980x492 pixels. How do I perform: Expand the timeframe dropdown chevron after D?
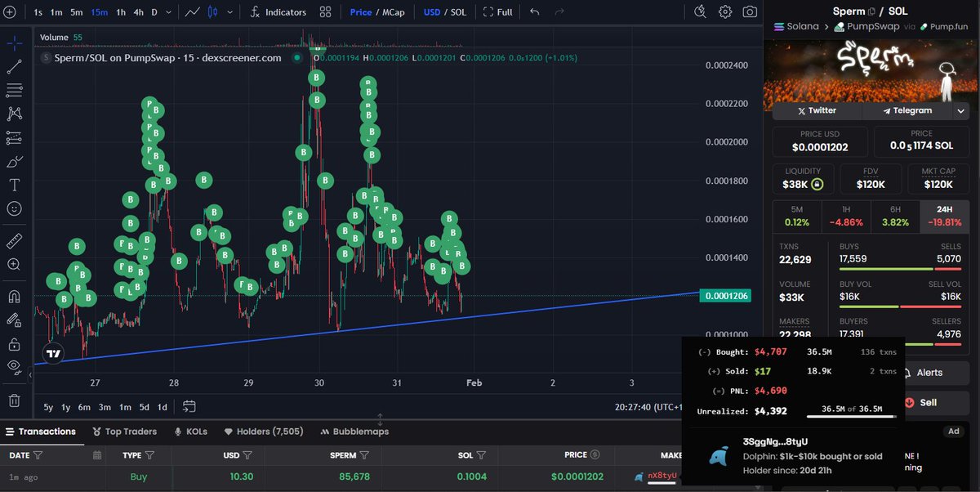pos(169,12)
